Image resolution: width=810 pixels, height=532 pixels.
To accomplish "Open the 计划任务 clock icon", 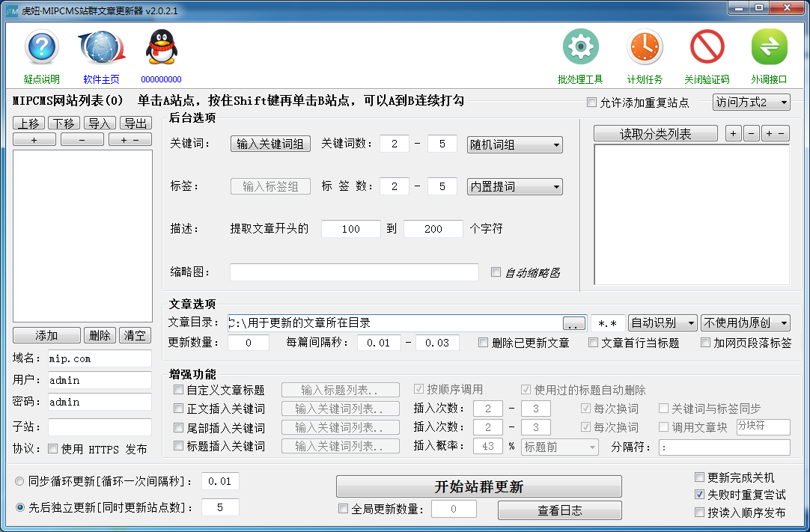I will [x=645, y=47].
